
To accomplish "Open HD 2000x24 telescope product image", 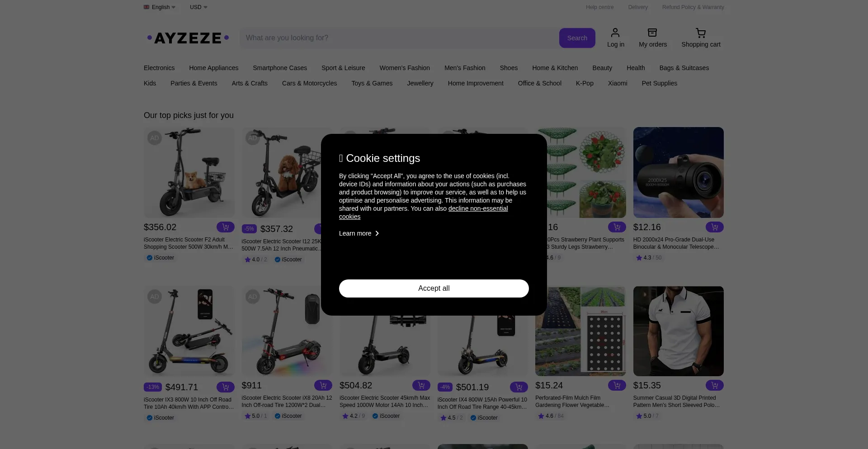I will click(x=678, y=172).
